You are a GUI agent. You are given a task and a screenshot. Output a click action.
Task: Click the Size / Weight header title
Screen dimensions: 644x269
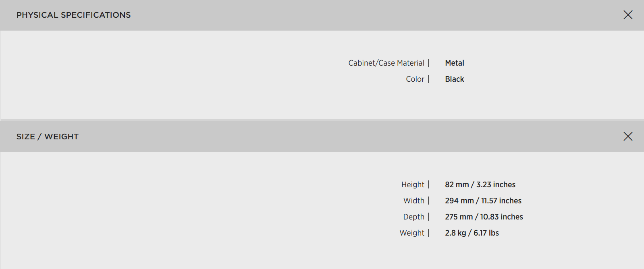(48, 137)
